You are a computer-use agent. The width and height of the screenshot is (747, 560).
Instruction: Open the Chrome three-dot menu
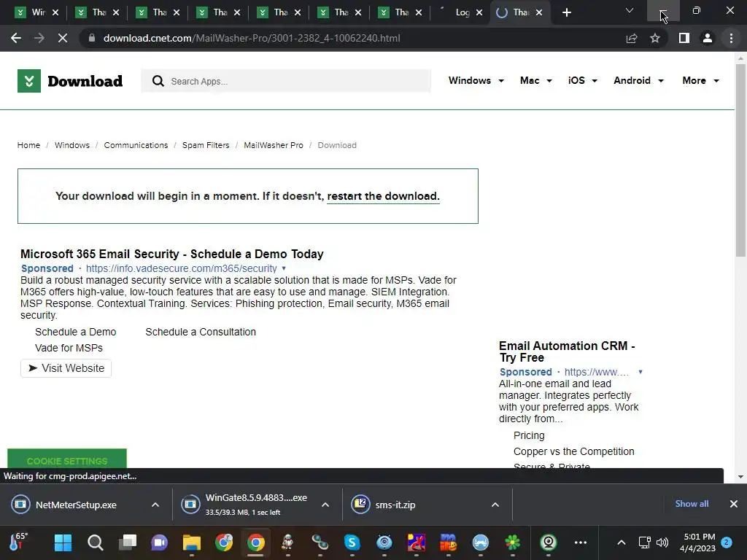pyautogui.click(x=731, y=38)
